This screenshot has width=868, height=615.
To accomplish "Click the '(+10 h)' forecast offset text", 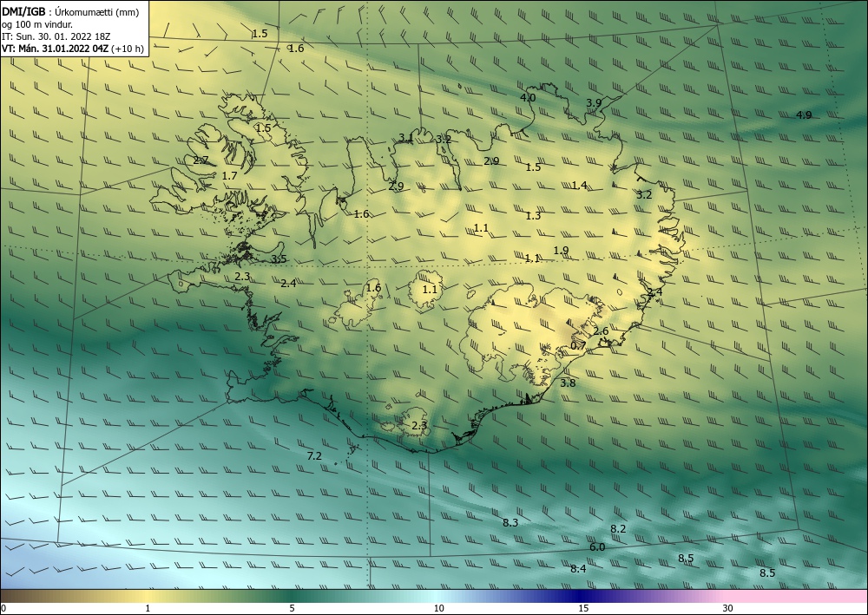I will (128, 49).
